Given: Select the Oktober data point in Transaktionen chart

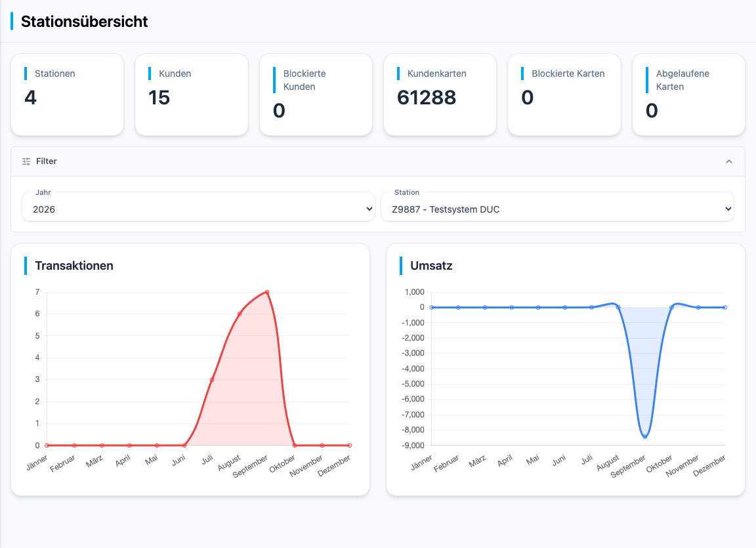Looking at the screenshot, I should [x=295, y=446].
